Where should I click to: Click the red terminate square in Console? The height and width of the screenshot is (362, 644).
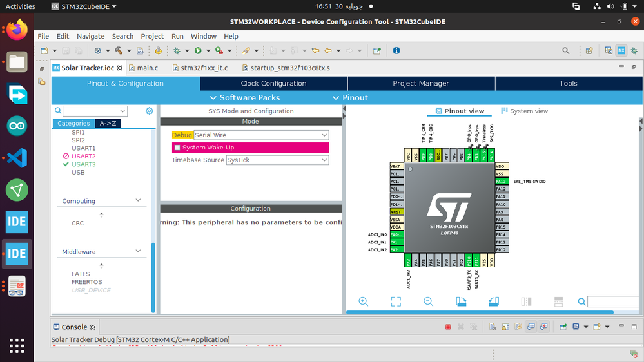(x=448, y=327)
